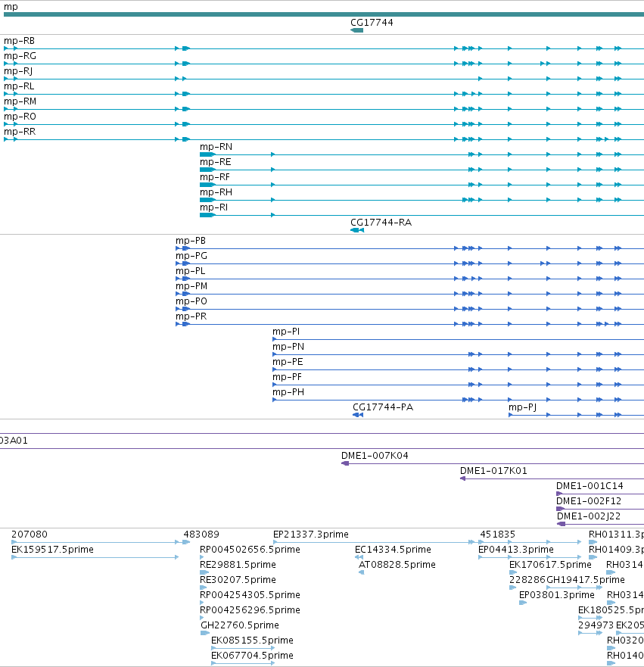644x667 pixels.
Task: Choose the mp-PO label
Action: pyautogui.click(x=191, y=301)
